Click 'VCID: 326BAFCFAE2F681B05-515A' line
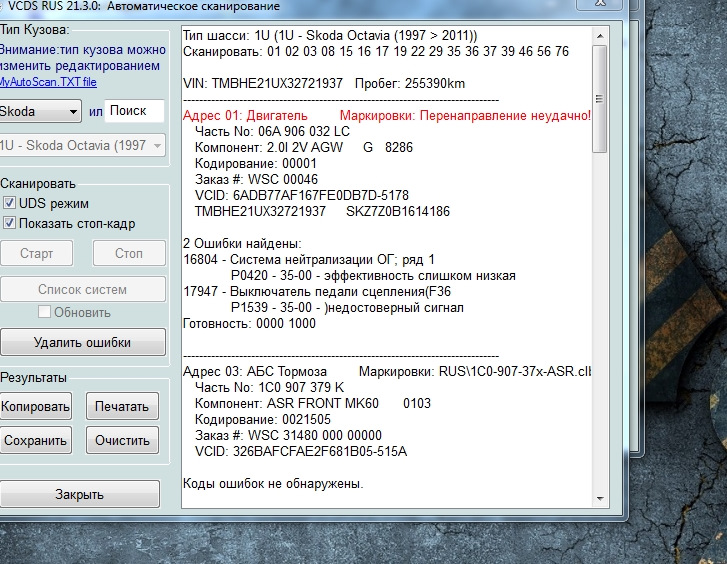 [x=301, y=451]
